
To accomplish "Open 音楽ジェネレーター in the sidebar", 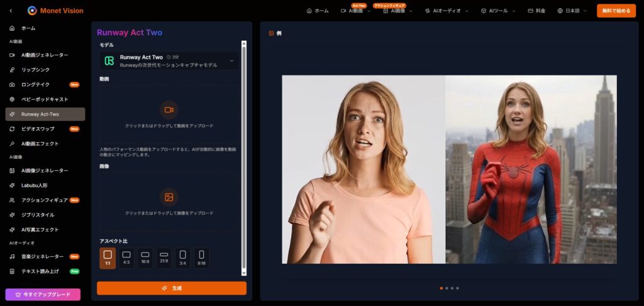I will [x=42, y=257].
